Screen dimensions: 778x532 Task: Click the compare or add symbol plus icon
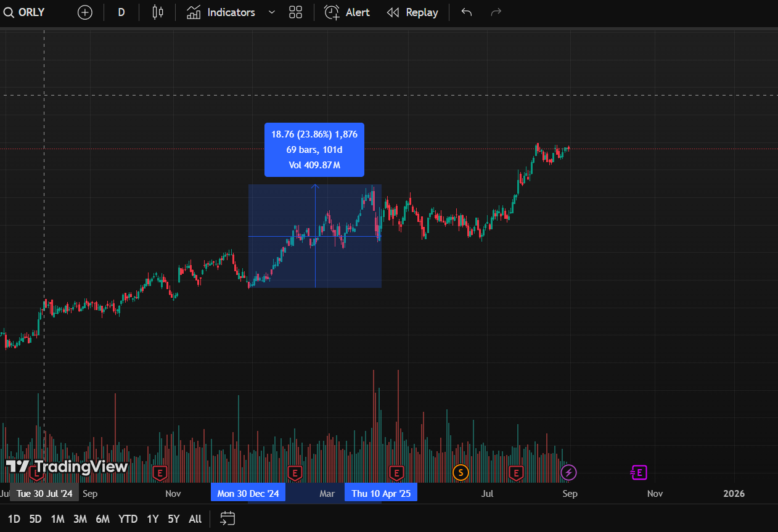tap(84, 12)
